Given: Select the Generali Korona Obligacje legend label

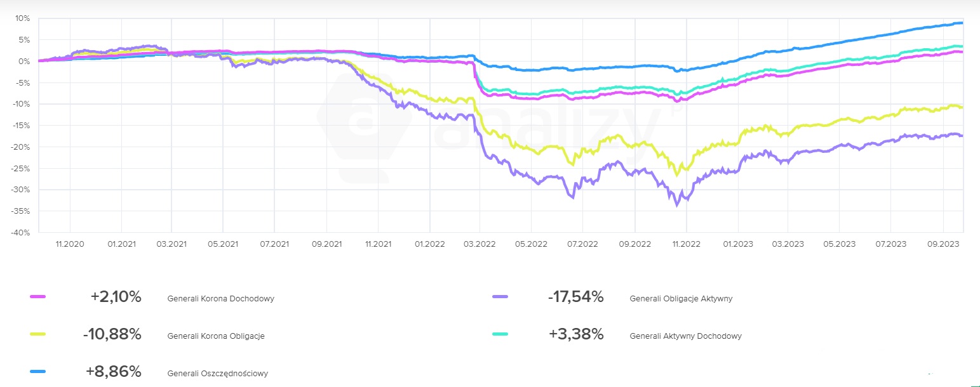Looking at the screenshot, I should point(216,336).
